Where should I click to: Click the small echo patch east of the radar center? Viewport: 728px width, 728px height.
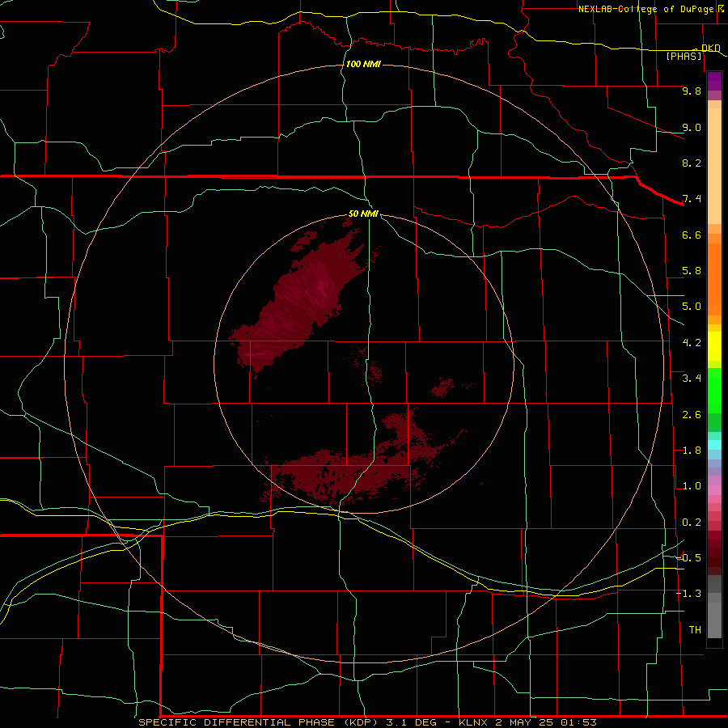click(442, 387)
